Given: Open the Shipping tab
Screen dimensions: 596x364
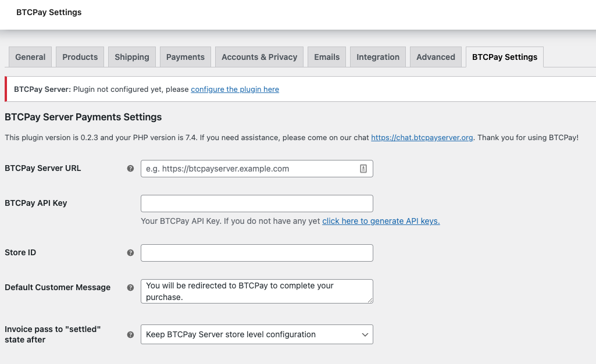Looking at the screenshot, I should (x=132, y=57).
